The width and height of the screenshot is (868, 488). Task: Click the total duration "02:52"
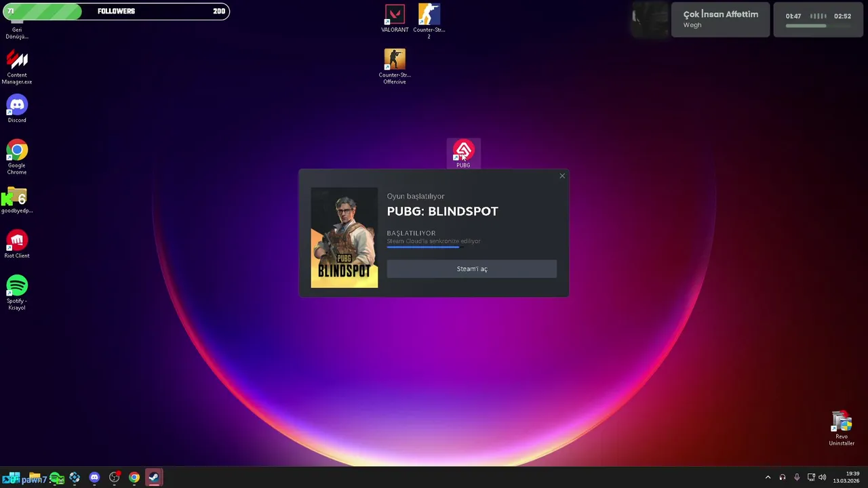click(843, 16)
